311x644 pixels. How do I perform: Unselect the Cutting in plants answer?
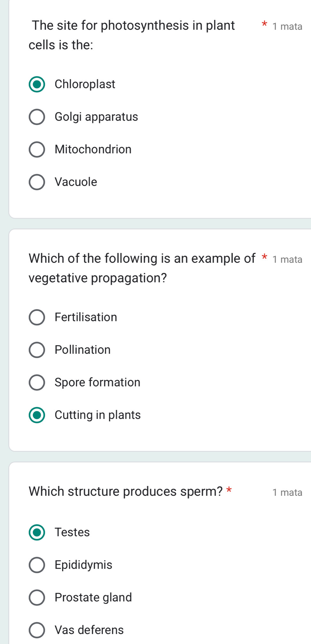pos(37,415)
